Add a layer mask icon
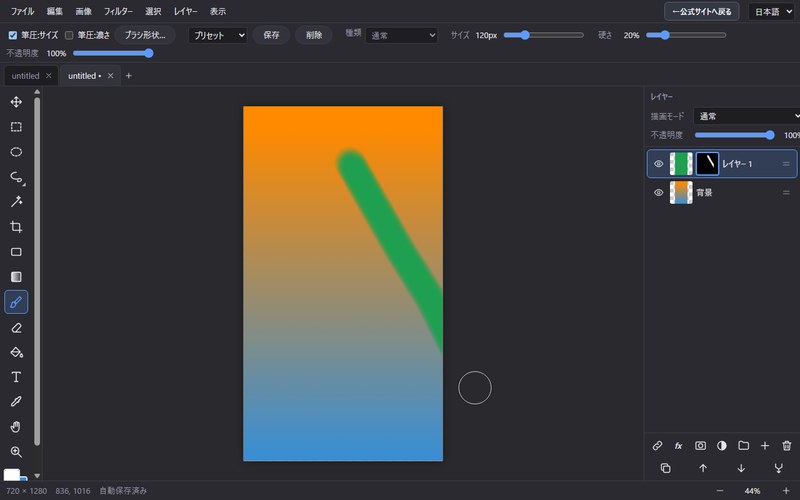The image size is (800, 500). point(701,446)
